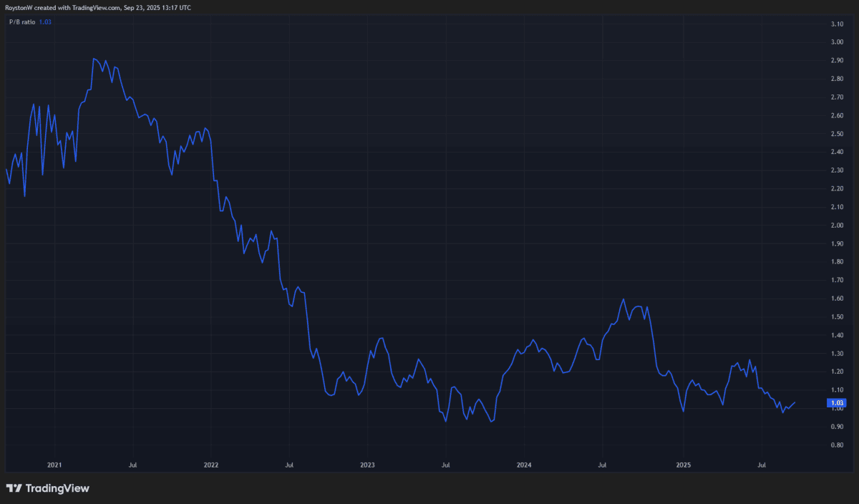Select the 2022 time axis label
Viewport: 859px width, 504px height.
pyautogui.click(x=211, y=465)
